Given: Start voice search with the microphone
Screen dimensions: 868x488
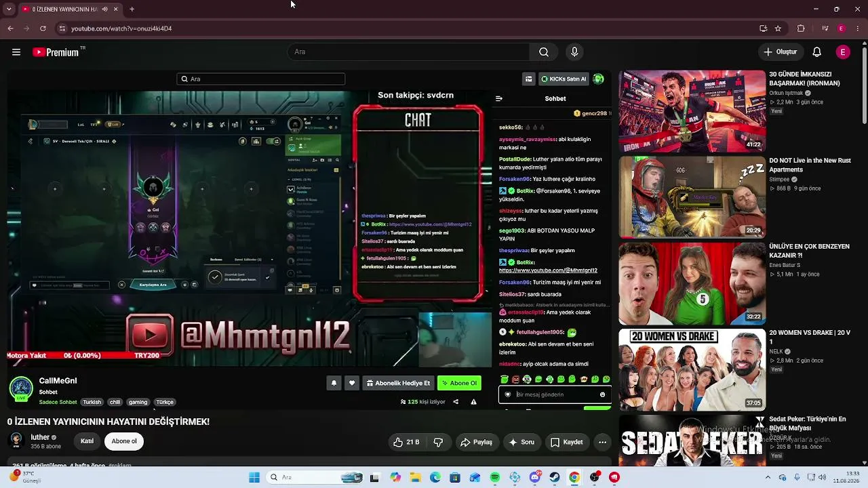Looking at the screenshot, I should [574, 52].
